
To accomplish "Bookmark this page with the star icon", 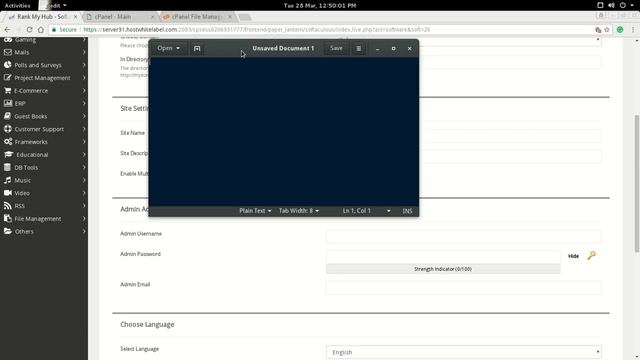I will click(607, 29).
